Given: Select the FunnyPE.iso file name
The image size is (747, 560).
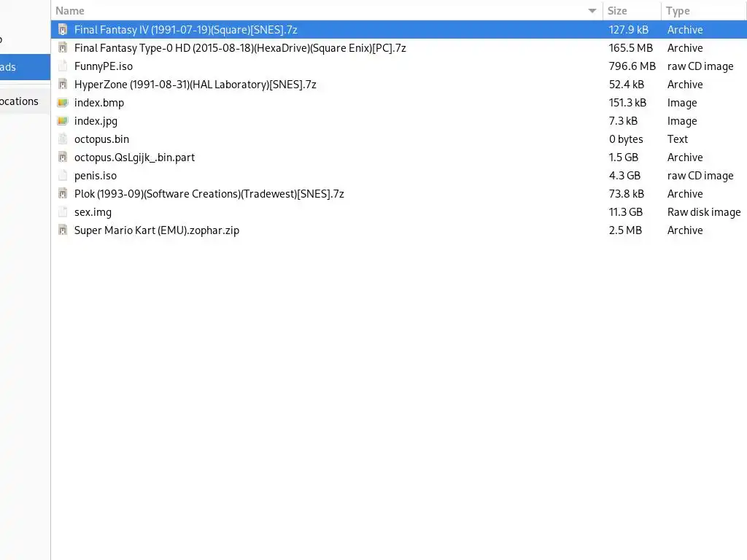Looking at the screenshot, I should click(x=104, y=66).
